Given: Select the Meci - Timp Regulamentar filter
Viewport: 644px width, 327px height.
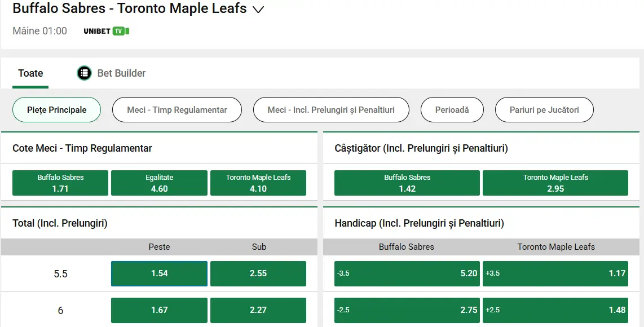Looking at the screenshot, I should pyautogui.click(x=177, y=109).
